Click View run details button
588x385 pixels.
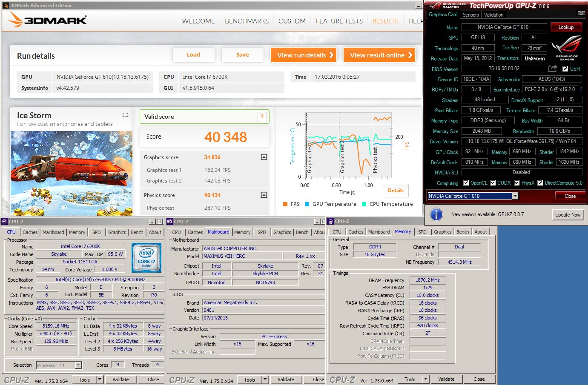304,55
